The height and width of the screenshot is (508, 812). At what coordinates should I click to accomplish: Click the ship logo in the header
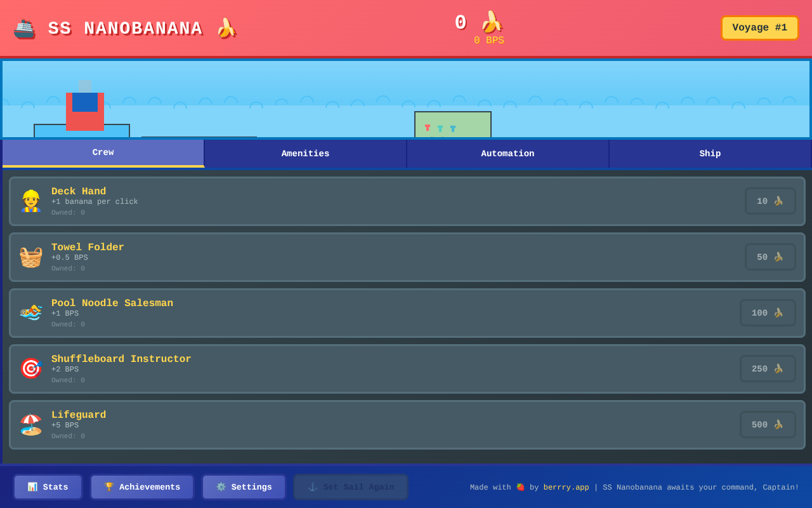[24, 27]
